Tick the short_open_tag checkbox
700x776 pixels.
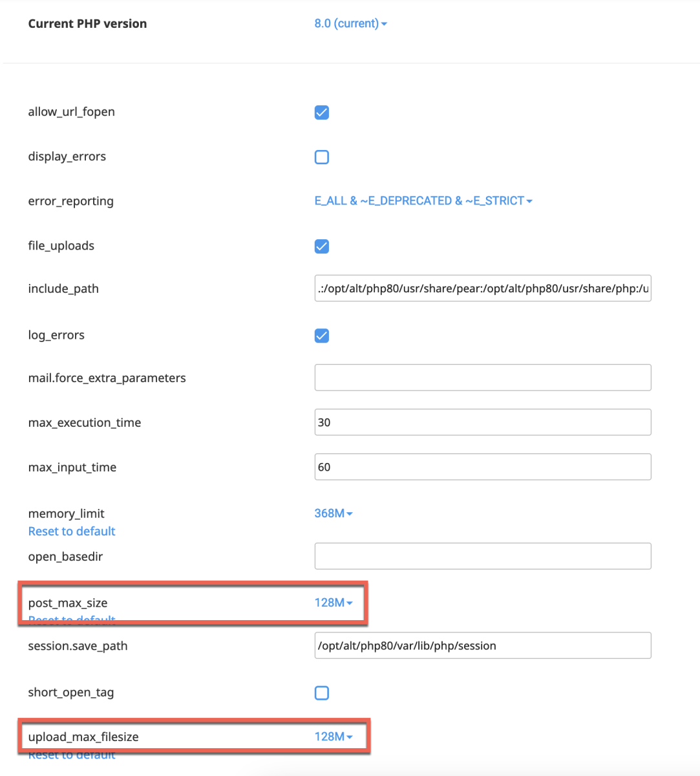tap(321, 693)
